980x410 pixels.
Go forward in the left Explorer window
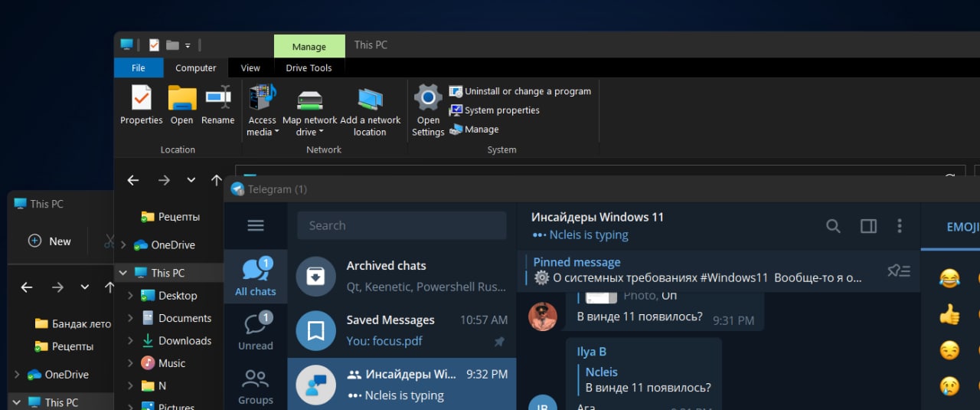pos(57,287)
